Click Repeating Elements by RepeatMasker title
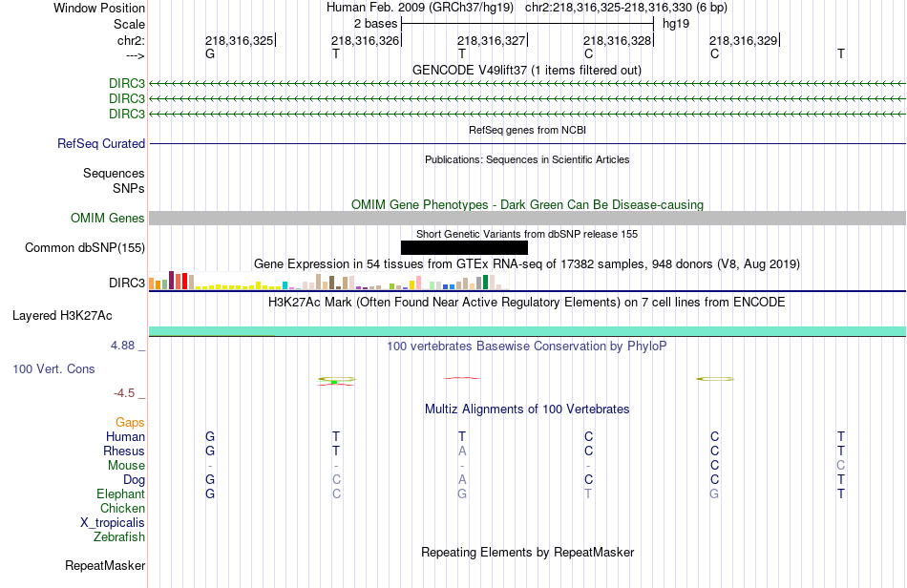 (x=528, y=552)
